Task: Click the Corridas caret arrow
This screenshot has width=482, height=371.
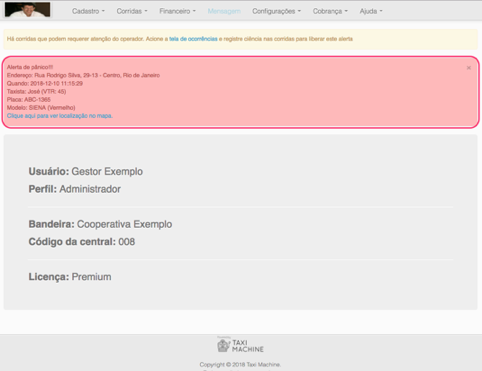Action: [x=146, y=11]
